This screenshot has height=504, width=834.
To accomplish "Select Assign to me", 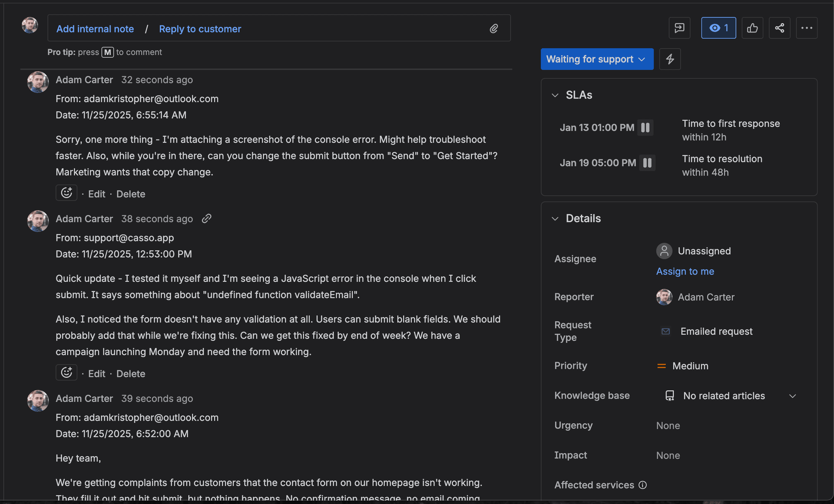I will pos(685,271).
